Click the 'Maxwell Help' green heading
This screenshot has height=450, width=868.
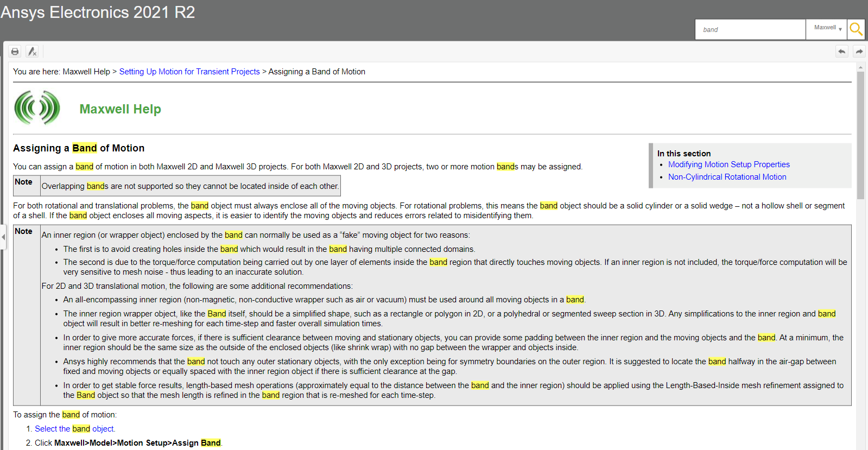[x=120, y=109]
